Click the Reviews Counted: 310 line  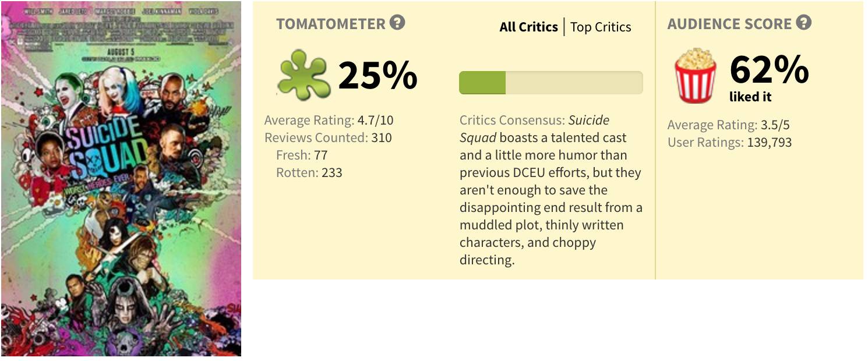(328, 138)
